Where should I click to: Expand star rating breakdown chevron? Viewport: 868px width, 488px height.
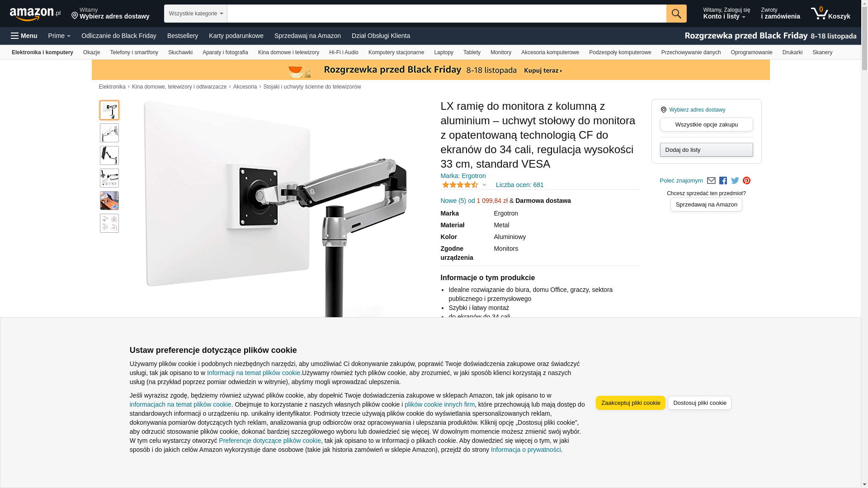pyautogui.click(x=484, y=185)
